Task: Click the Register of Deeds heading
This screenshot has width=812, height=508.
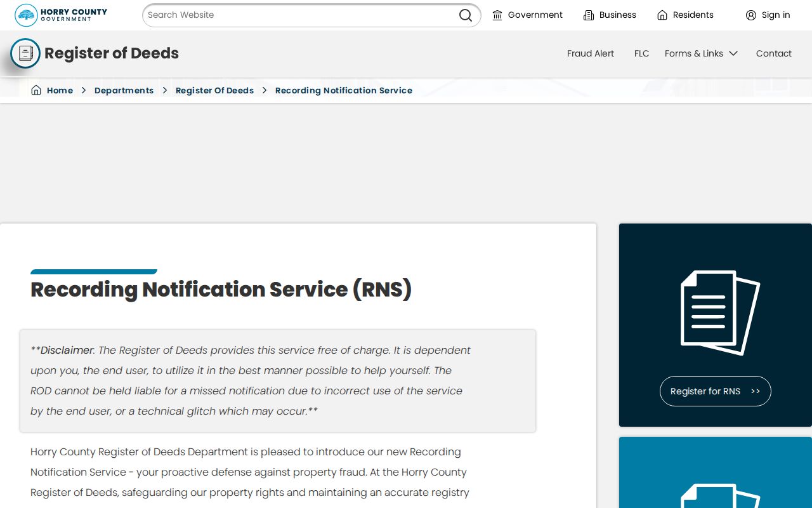Action: [x=112, y=53]
